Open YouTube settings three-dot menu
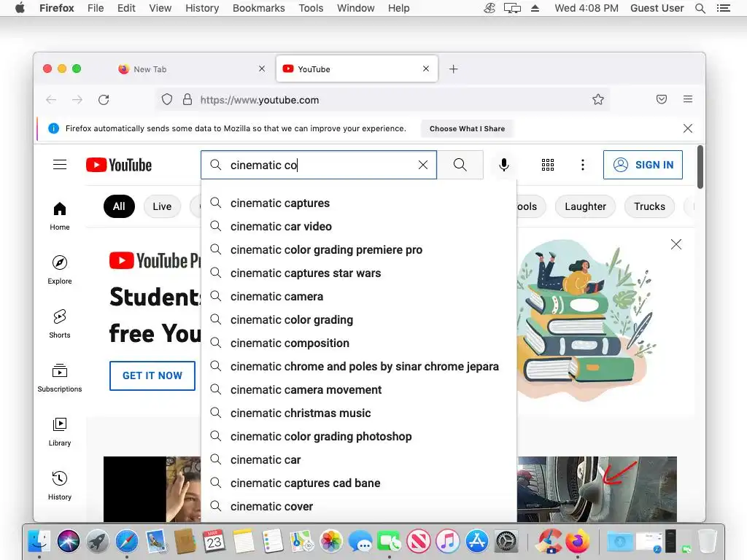The image size is (747, 560). (x=582, y=165)
